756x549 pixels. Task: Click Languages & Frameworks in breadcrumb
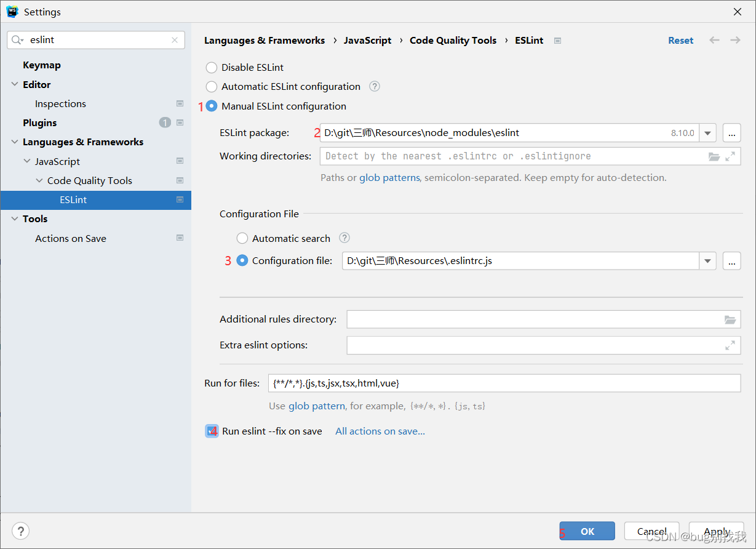tap(265, 40)
